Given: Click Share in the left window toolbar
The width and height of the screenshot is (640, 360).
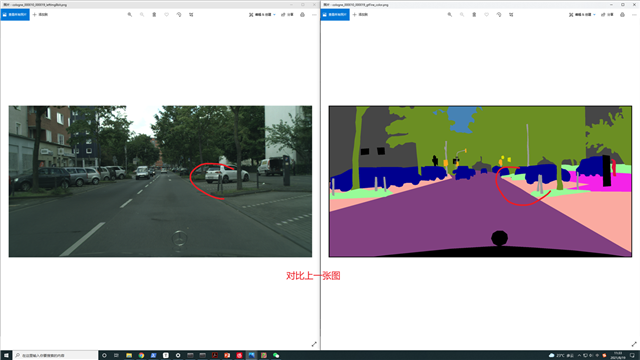Looking at the screenshot, I should 287,15.
